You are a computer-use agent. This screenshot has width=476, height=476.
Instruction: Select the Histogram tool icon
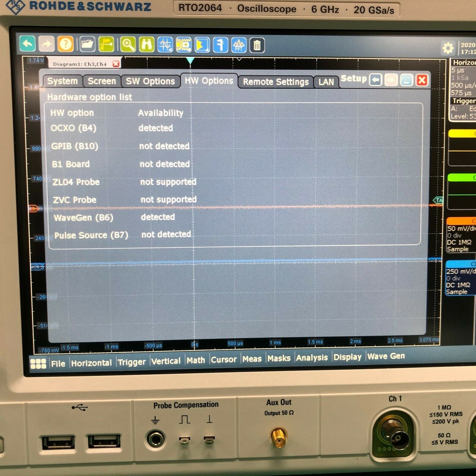tap(202, 45)
